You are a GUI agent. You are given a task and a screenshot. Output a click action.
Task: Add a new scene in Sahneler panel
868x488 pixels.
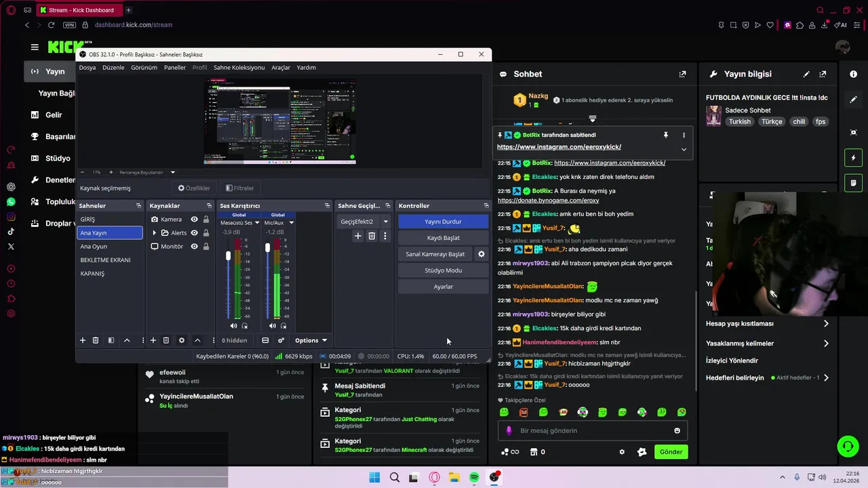pyautogui.click(x=83, y=340)
